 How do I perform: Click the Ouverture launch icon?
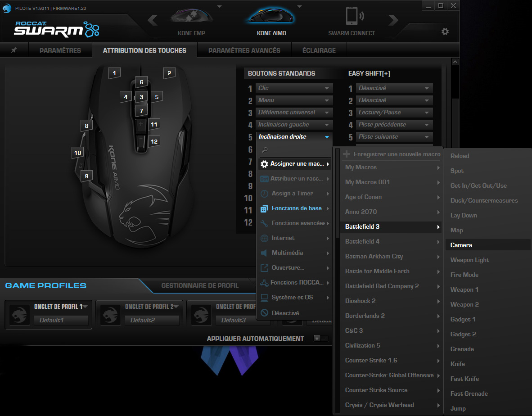(x=264, y=268)
